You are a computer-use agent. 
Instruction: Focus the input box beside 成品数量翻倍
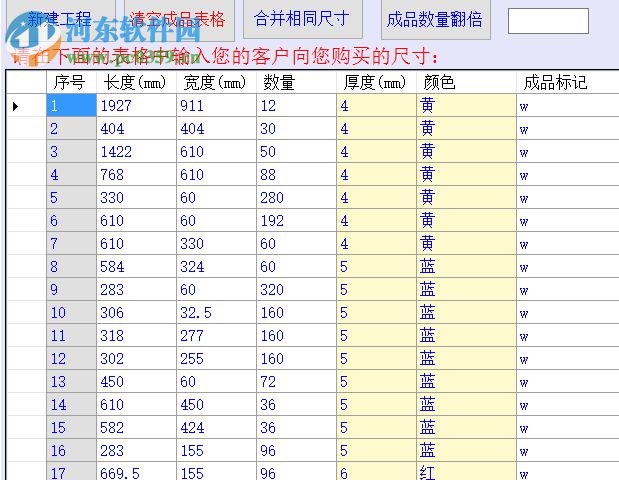tap(548, 21)
